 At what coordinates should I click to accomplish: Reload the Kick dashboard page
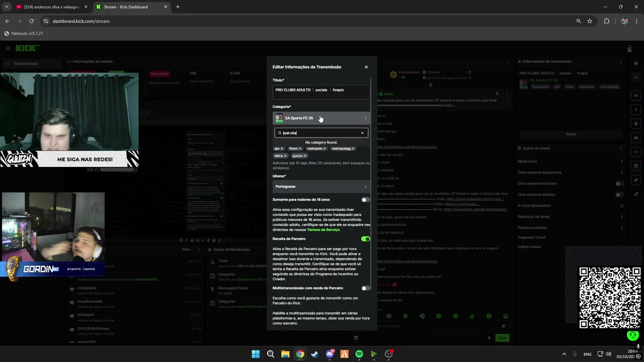tap(31, 21)
